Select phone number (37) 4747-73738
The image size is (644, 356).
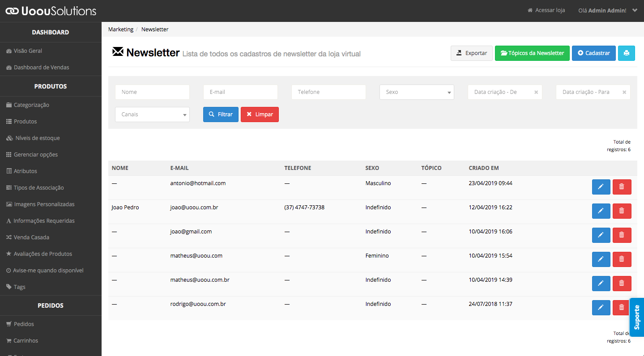(x=304, y=208)
